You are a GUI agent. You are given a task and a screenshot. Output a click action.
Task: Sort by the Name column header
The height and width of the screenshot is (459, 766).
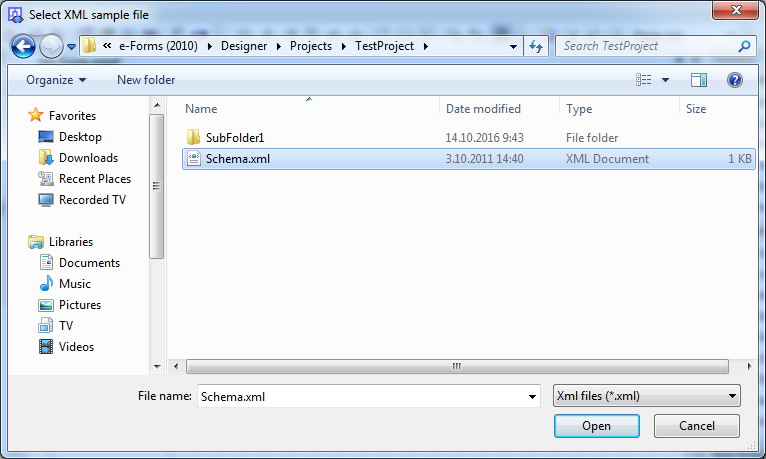click(310, 108)
